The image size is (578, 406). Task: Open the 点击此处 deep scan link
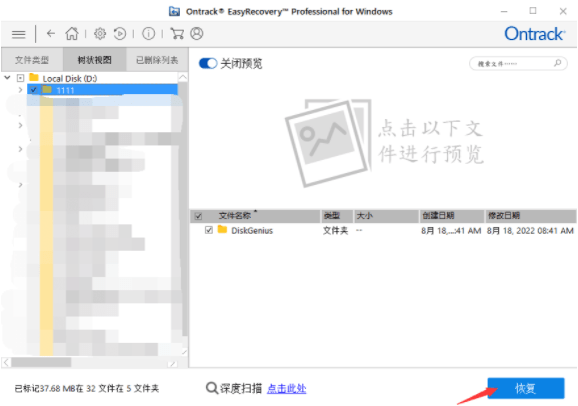click(x=286, y=388)
